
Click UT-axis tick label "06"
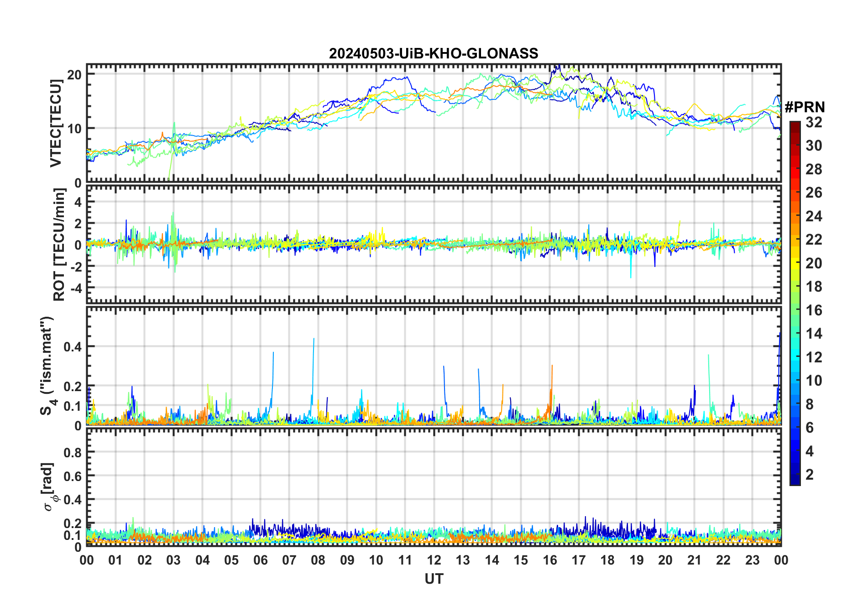click(261, 560)
